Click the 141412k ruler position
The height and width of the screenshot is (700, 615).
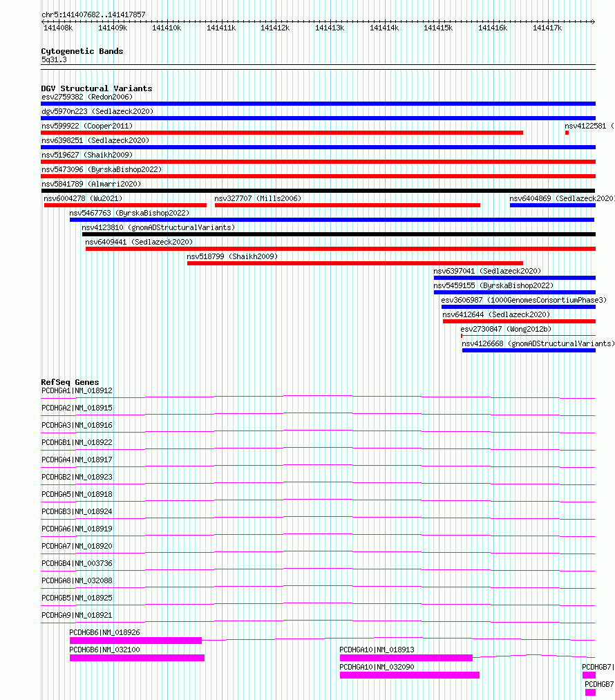[x=275, y=28]
